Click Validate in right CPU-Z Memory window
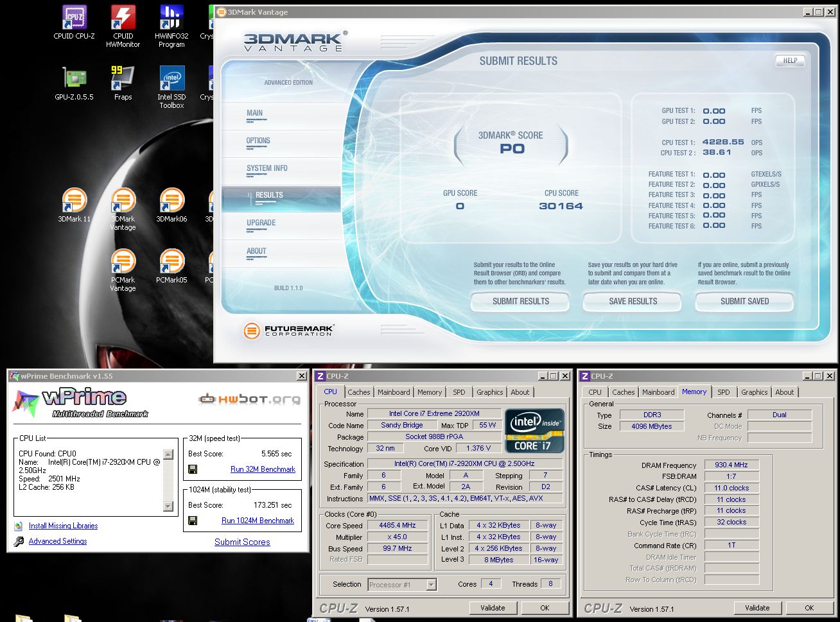The width and height of the screenshot is (840, 622). [757, 608]
